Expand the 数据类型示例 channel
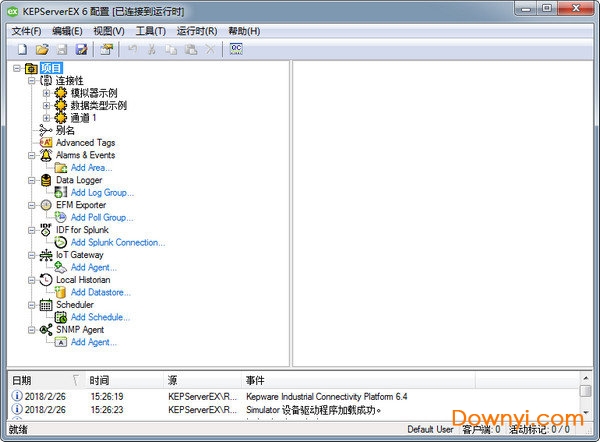Viewport: 600px width, 442px height. click(46, 105)
